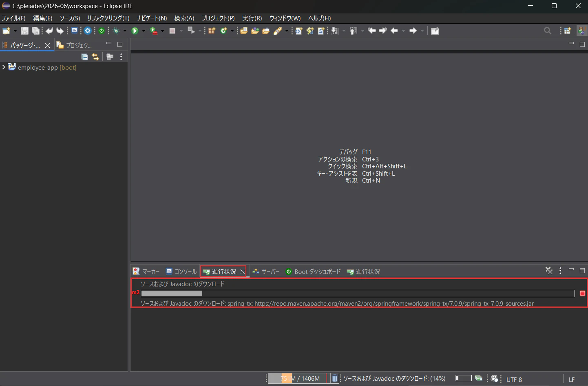This screenshot has height=386, width=588.
Task: Click the Last Edit Location icon
Action: [371, 31]
